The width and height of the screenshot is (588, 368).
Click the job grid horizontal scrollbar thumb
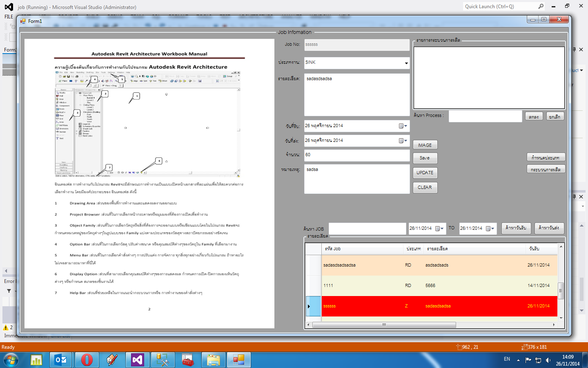click(384, 325)
